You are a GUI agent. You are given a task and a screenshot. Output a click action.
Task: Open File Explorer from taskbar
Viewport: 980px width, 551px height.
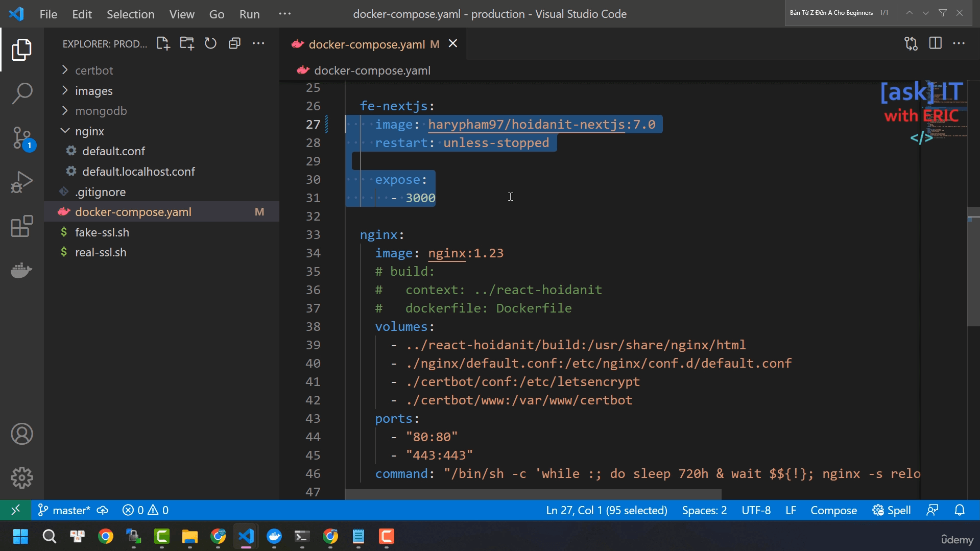coord(190,536)
